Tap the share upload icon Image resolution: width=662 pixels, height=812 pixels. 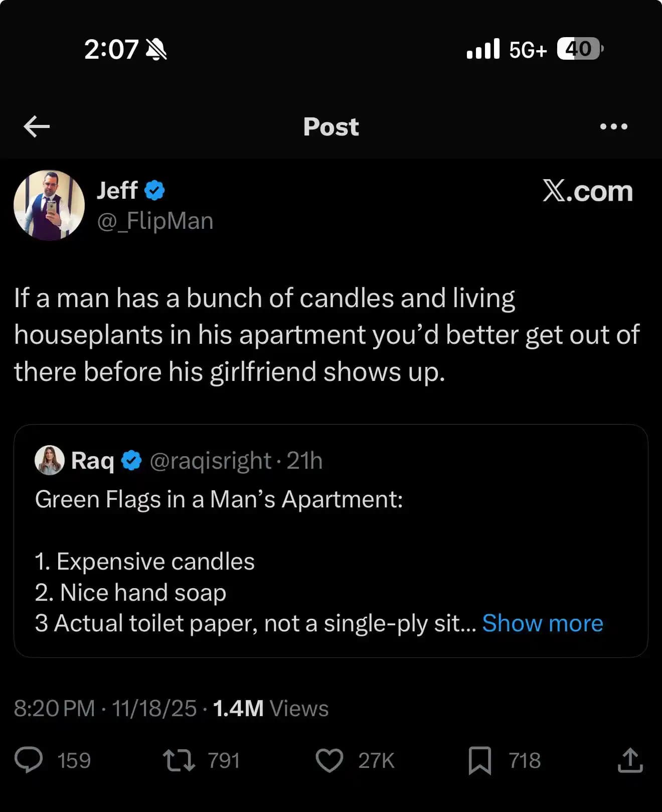tap(630, 760)
